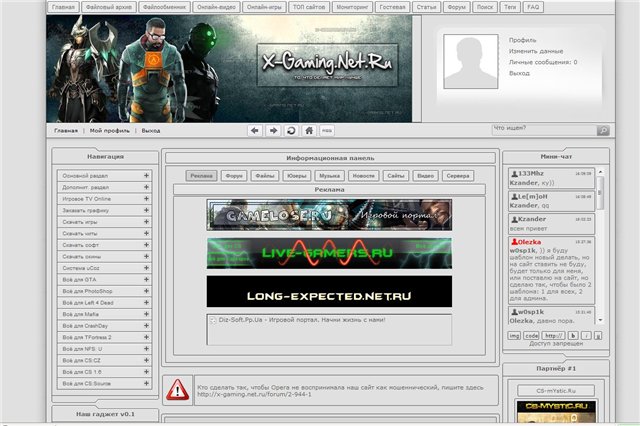Toggle italic formatting in mini-chat

point(586,335)
